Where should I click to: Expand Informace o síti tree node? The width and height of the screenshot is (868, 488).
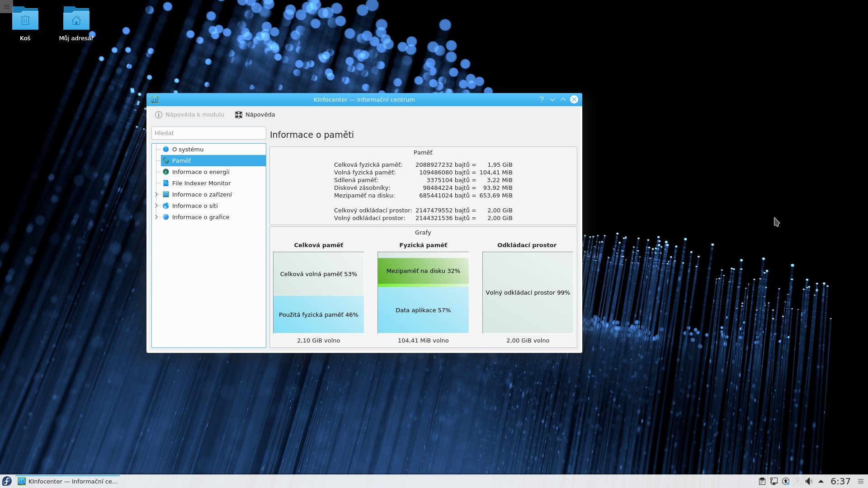click(x=156, y=206)
